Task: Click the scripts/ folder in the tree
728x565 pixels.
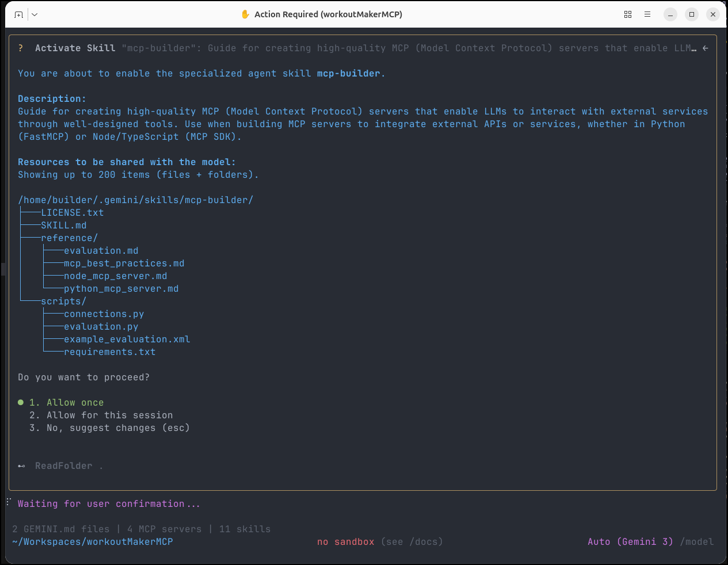Action: point(63,301)
